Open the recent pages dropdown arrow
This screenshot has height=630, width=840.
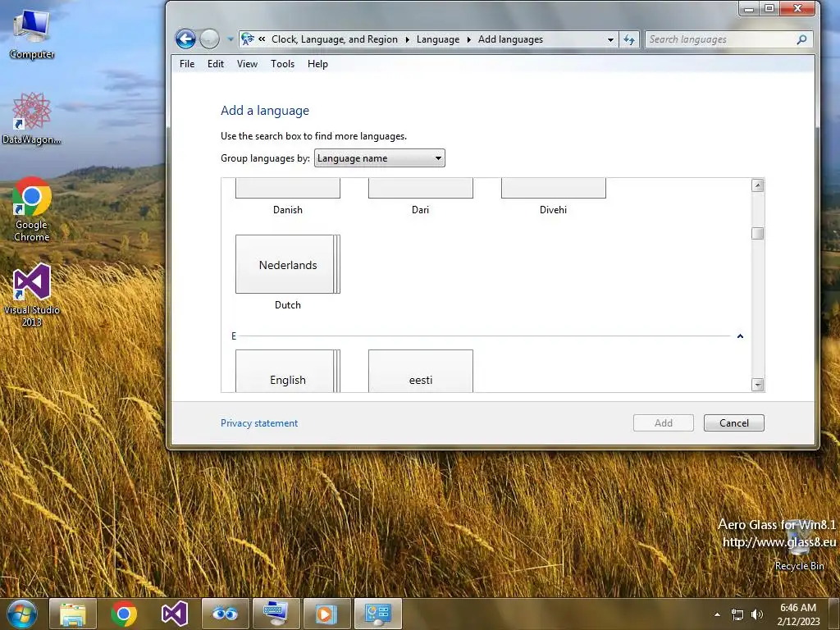[231, 39]
